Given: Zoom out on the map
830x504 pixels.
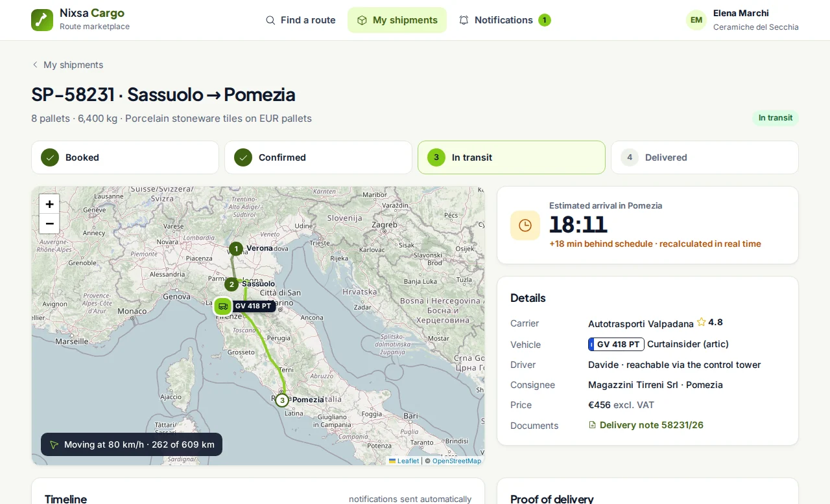Looking at the screenshot, I should point(49,223).
